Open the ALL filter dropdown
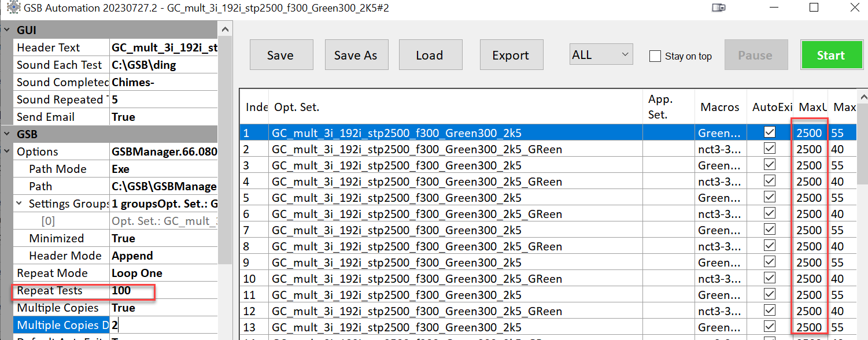Screen dimensions: 868x340 601,55
